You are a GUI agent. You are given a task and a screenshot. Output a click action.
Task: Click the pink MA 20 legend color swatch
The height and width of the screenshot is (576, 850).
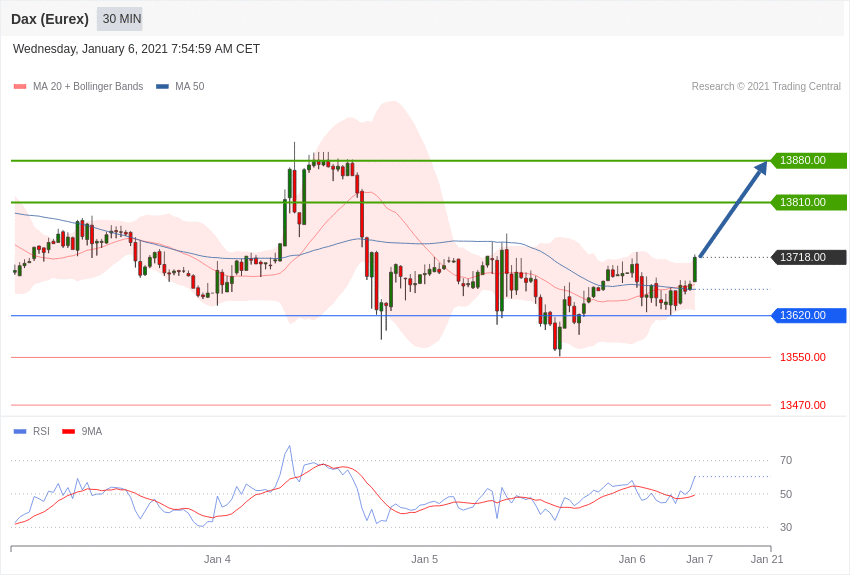20,87
